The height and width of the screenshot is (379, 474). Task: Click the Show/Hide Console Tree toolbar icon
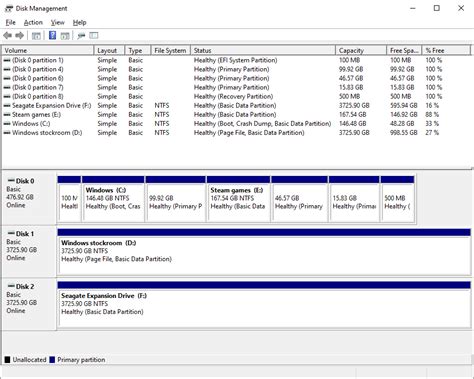[36, 35]
